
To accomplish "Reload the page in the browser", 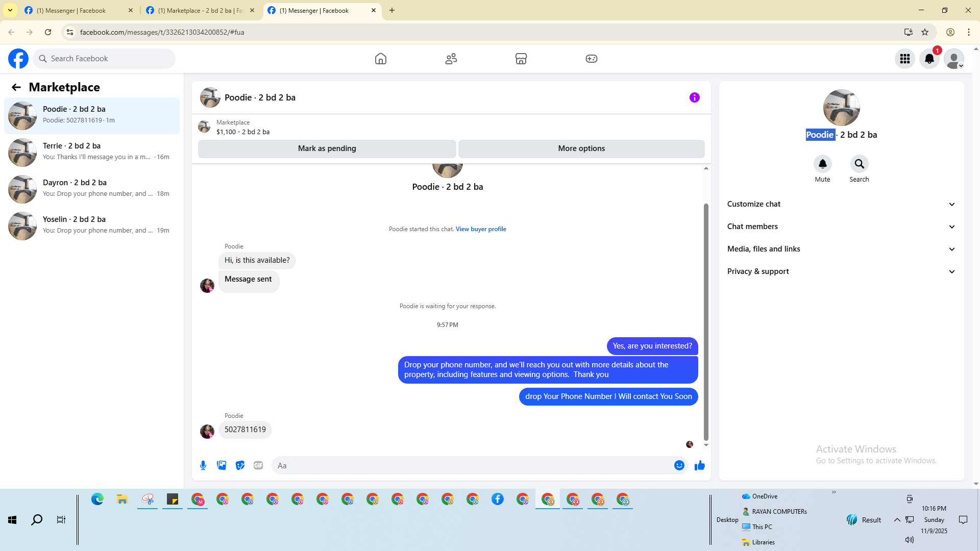I will (48, 32).
